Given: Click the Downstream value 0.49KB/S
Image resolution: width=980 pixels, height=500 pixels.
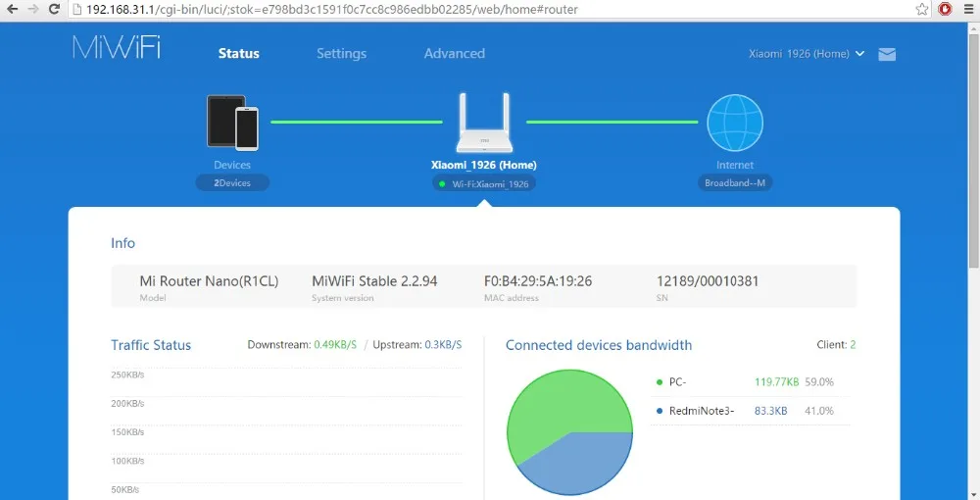Looking at the screenshot, I should pos(335,345).
